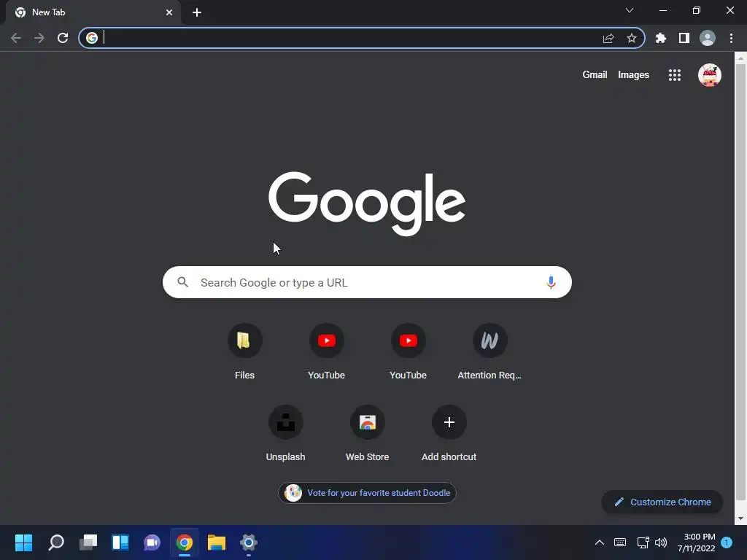Click the Customize Chrome button
Viewport: 747px width, 560px height.
[662, 502]
